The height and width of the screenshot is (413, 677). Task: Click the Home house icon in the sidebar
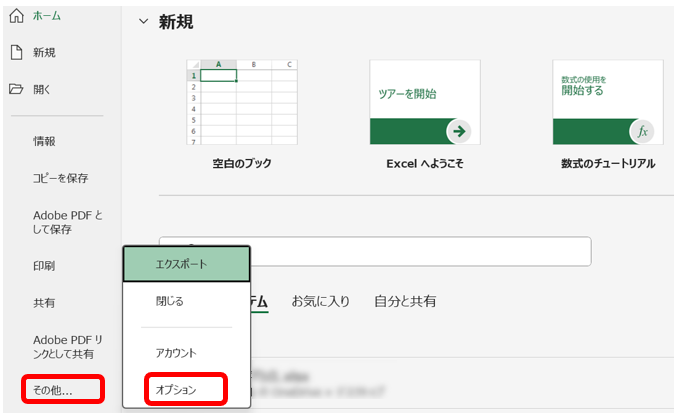coord(16,16)
